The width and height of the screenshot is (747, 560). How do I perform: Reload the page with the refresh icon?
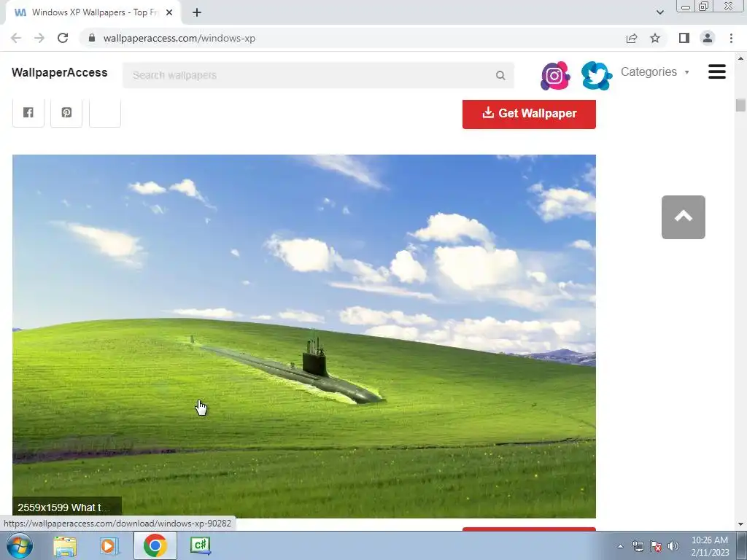[x=63, y=38]
